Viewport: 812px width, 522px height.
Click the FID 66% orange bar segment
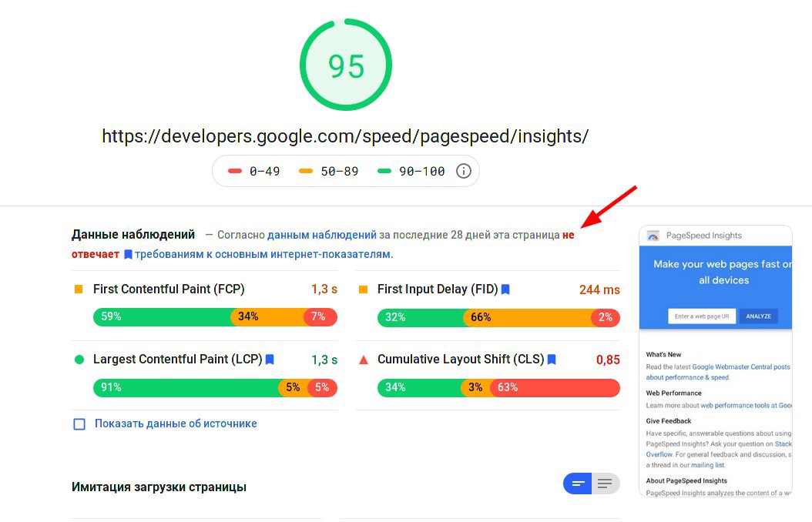pyautogui.click(x=528, y=317)
